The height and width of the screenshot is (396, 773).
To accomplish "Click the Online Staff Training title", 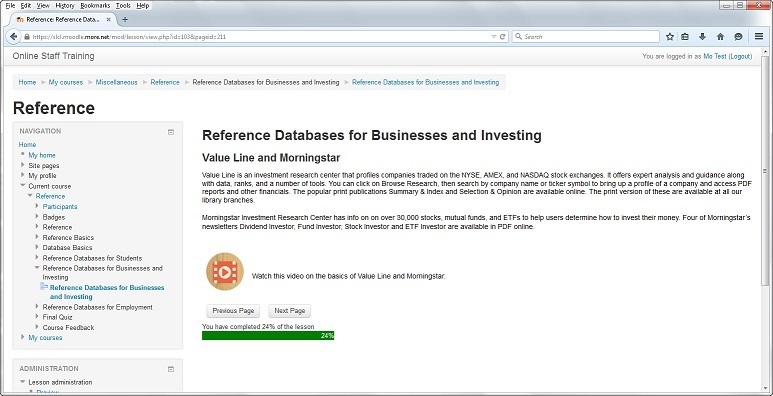I will pyautogui.click(x=53, y=56).
